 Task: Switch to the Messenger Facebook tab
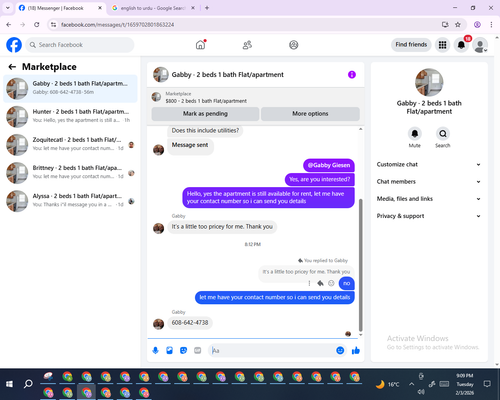click(x=60, y=8)
